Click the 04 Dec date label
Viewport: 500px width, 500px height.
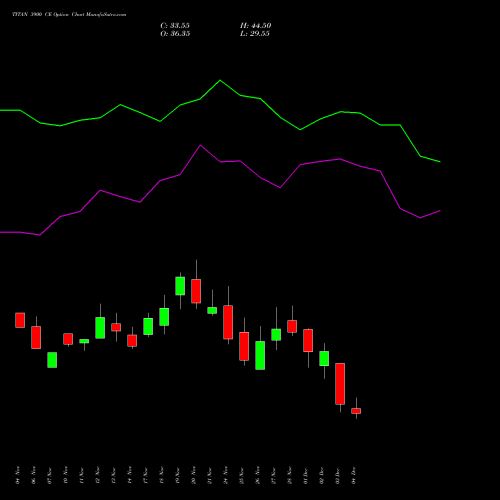click(354, 475)
